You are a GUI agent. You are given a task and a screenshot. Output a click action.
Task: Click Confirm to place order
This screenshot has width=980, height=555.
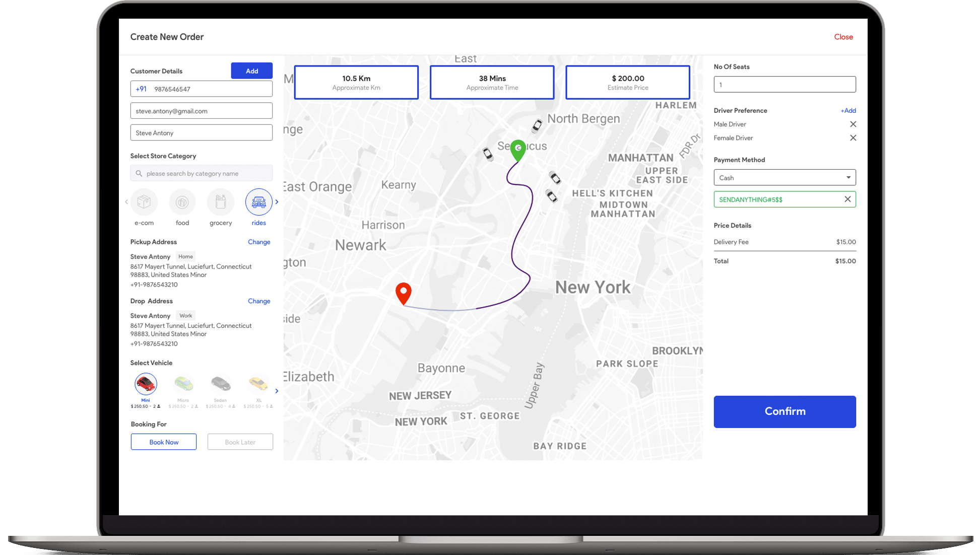point(785,411)
